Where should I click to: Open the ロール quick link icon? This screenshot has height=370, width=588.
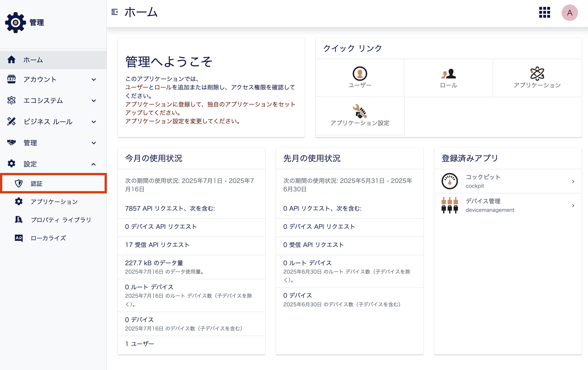[448, 74]
